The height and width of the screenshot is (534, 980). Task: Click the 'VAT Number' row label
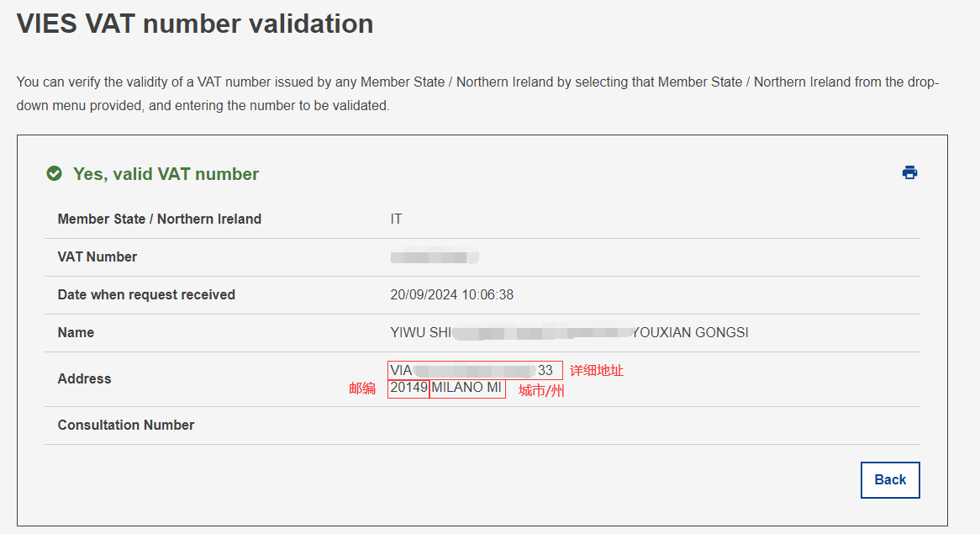(97, 256)
